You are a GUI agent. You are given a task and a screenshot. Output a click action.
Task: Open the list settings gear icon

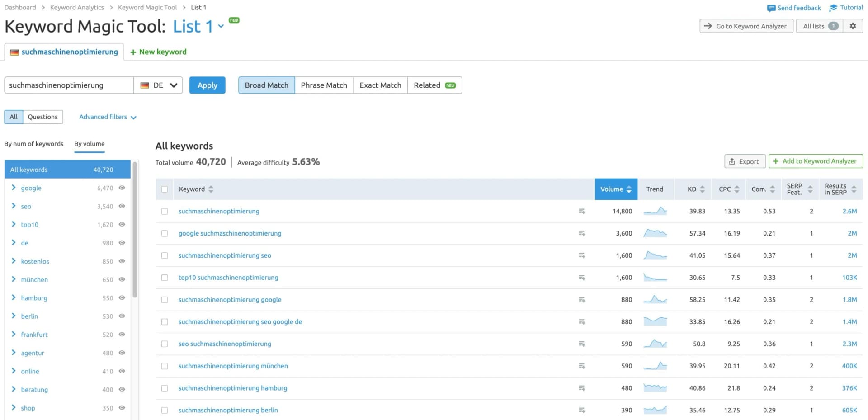tap(854, 26)
